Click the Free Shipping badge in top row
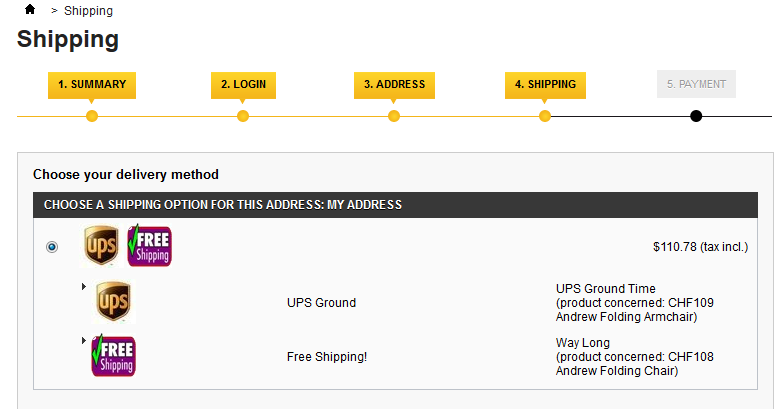This screenshot has width=777, height=409. (149, 246)
